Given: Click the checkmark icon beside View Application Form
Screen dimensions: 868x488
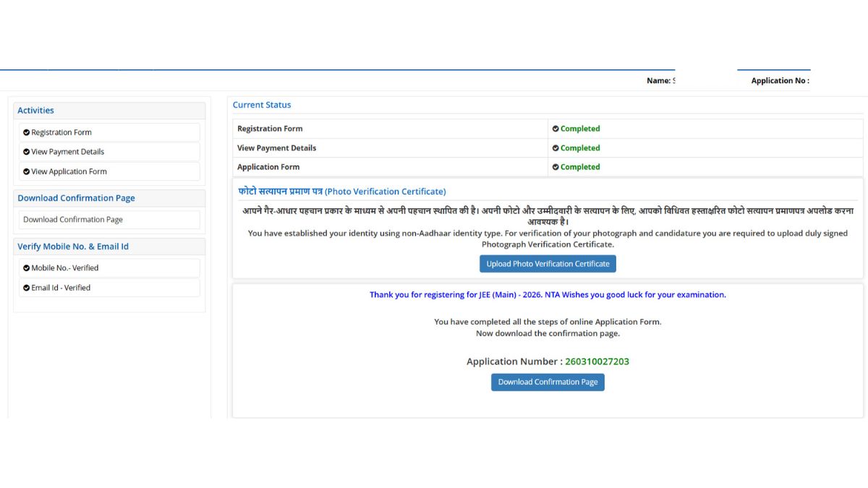Looking at the screenshot, I should (x=27, y=172).
